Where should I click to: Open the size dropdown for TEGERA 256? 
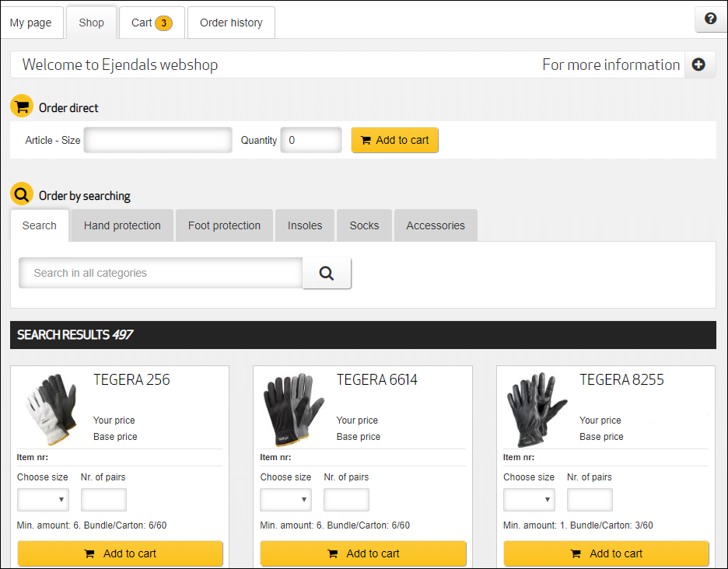pyautogui.click(x=43, y=500)
